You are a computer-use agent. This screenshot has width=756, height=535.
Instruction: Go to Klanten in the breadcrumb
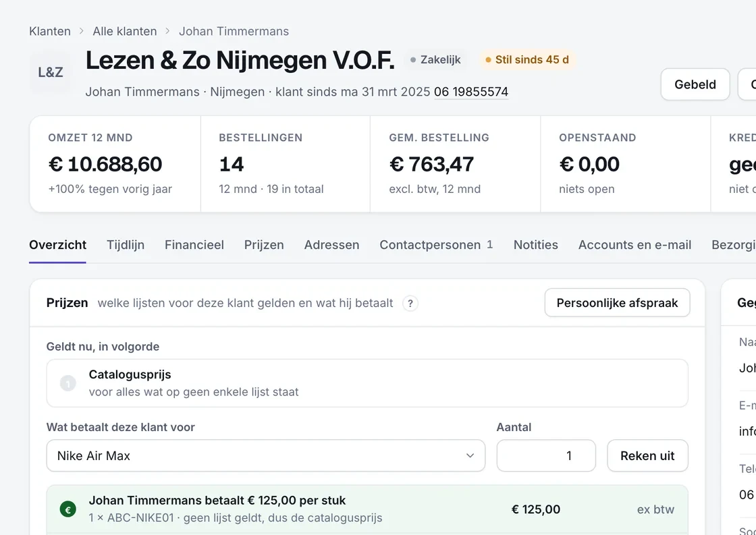pos(50,31)
